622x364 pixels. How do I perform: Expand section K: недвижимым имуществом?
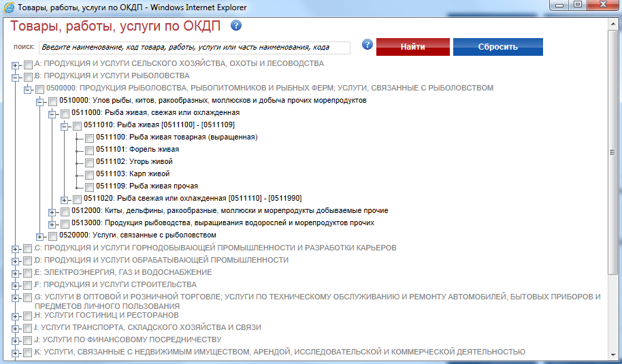[x=15, y=354]
